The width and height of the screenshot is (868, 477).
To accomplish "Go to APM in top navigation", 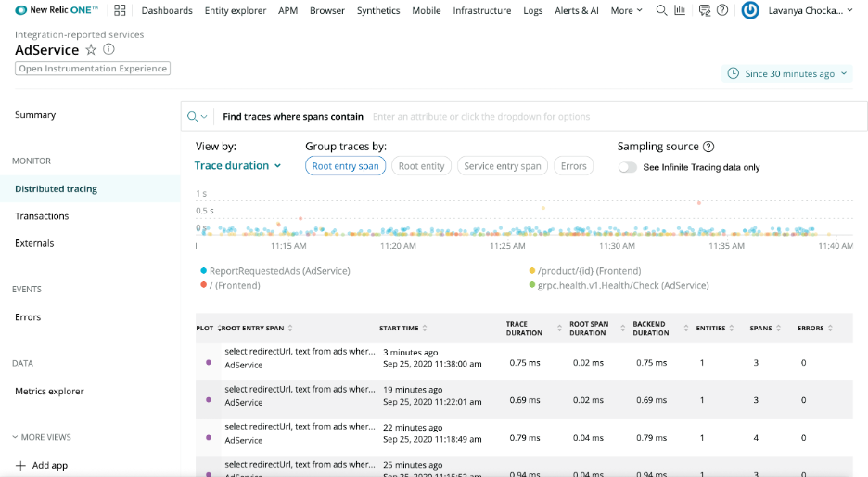I will (x=287, y=10).
